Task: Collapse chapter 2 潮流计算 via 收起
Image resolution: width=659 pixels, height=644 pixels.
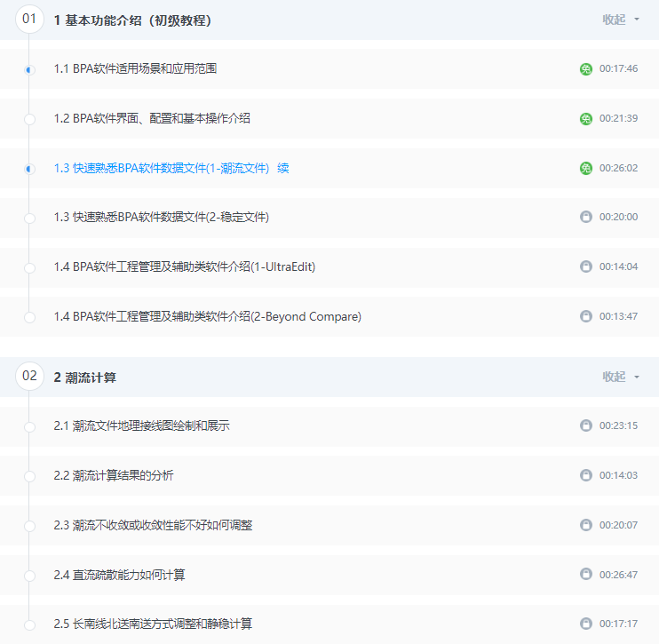Action: coord(614,377)
